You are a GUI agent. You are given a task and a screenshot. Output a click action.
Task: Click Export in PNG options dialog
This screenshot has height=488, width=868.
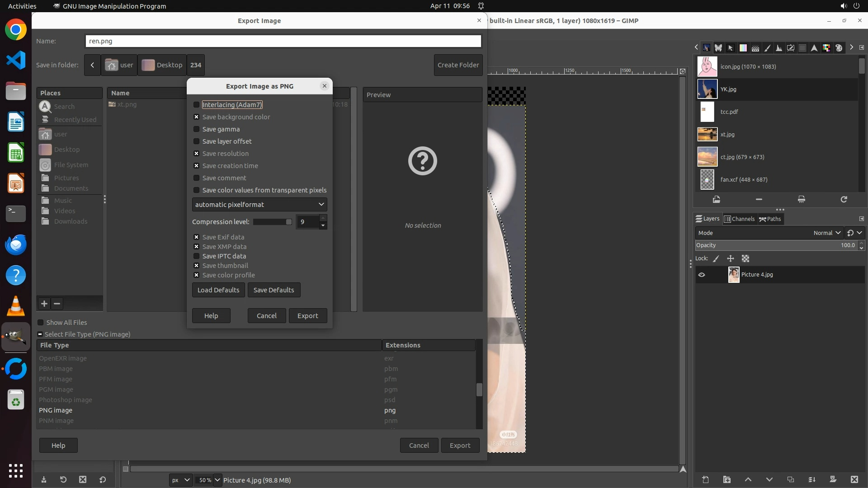307,316
